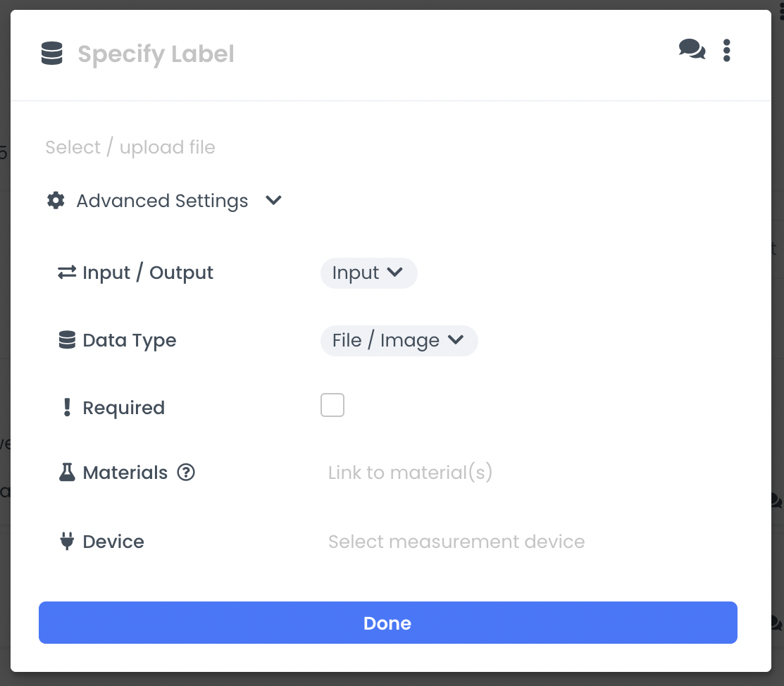
Task: Collapse the Advanced Settings section
Action: pos(273,200)
